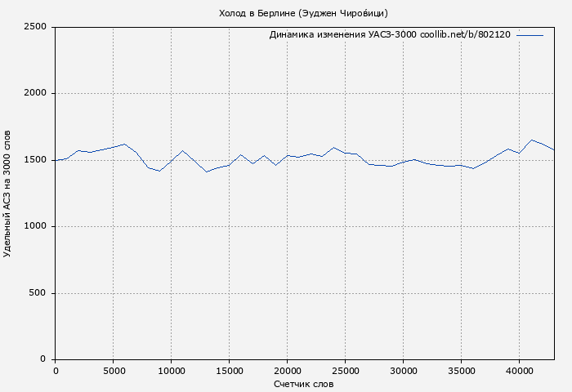Click the y-axis label 'Удельный АСЗ на 3000 слов'

[8, 194]
